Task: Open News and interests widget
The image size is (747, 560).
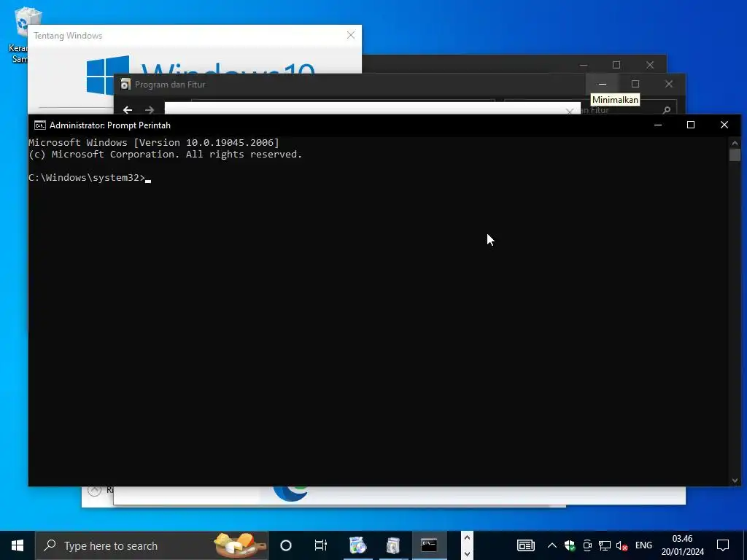Action: coord(526,545)
